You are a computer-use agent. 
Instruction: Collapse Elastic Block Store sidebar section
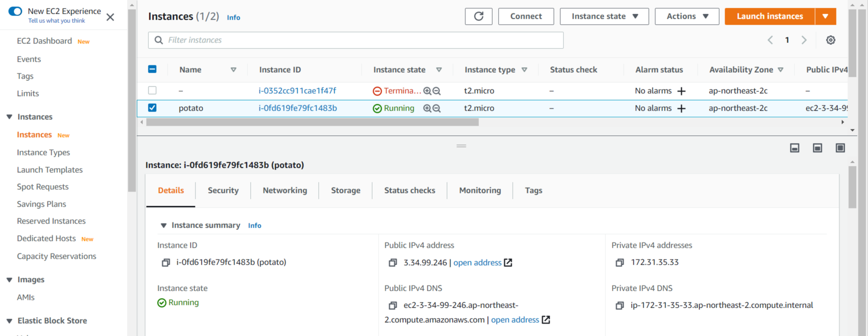9,321
